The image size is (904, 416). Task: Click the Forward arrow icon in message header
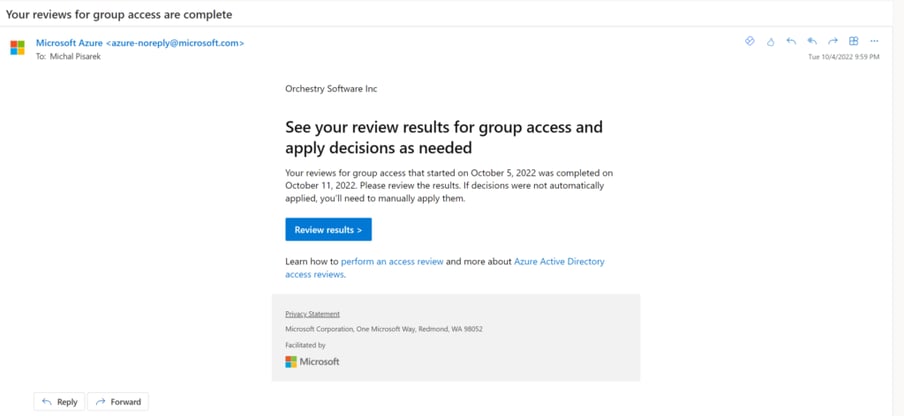click(x=833, y=41)
